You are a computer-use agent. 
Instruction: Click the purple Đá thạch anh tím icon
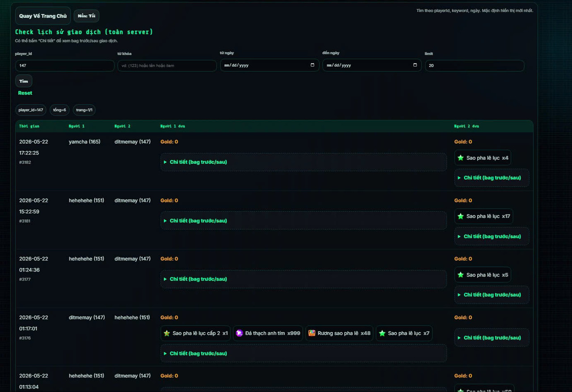(x=239, y=333)
